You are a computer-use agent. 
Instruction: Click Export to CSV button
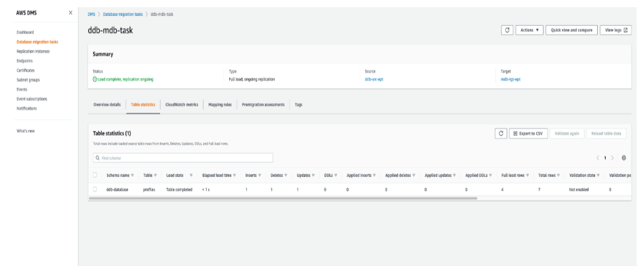(x=529, y=133)
